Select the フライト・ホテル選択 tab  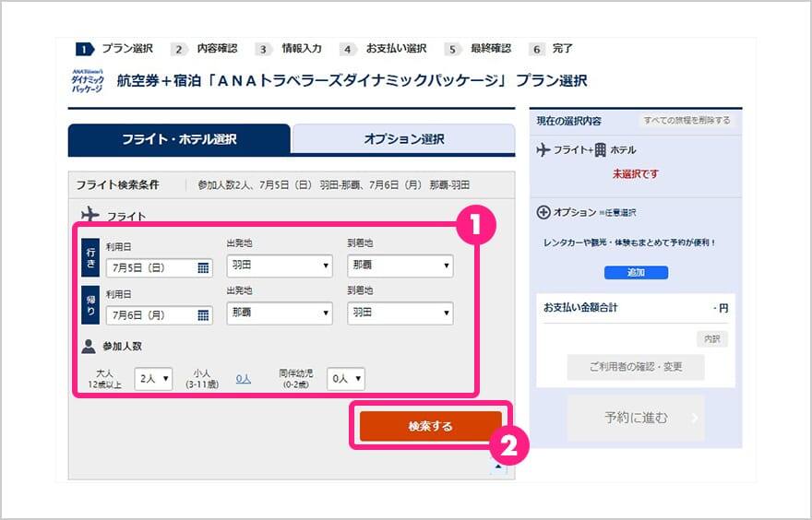[x=179, y=139]
